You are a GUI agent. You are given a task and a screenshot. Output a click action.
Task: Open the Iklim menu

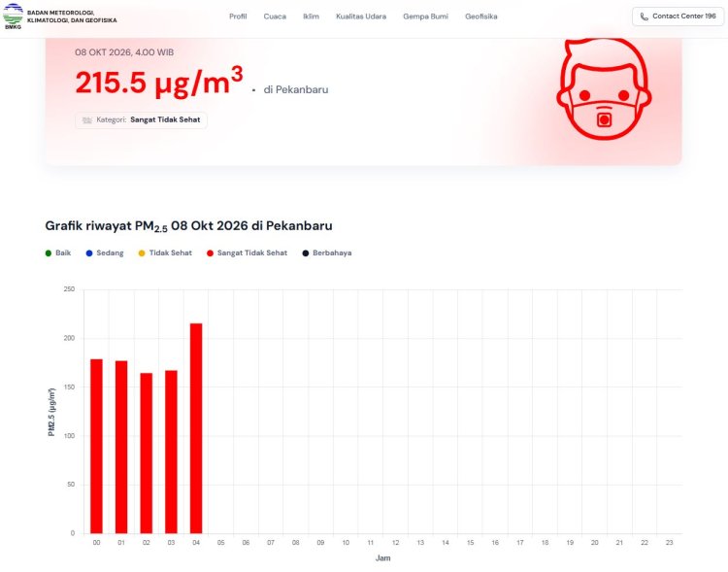pyautogui.click(x=311, y=17)
